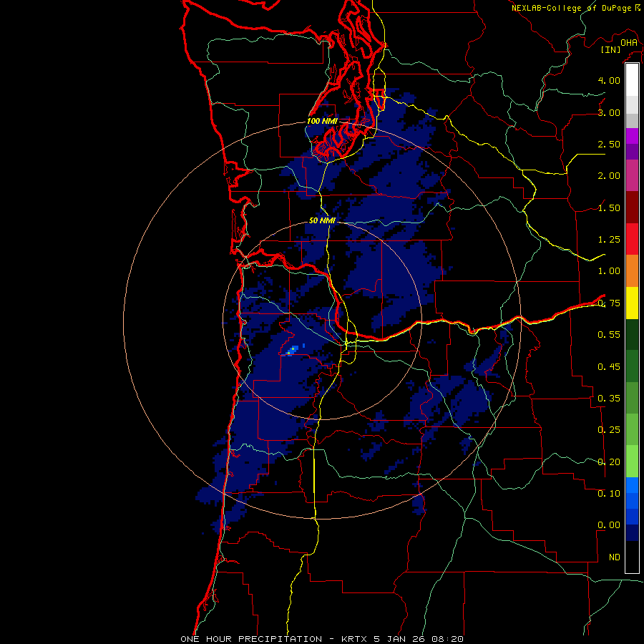Click the [IN] units label
Viewport: 644px width, 644px height.
611,49
